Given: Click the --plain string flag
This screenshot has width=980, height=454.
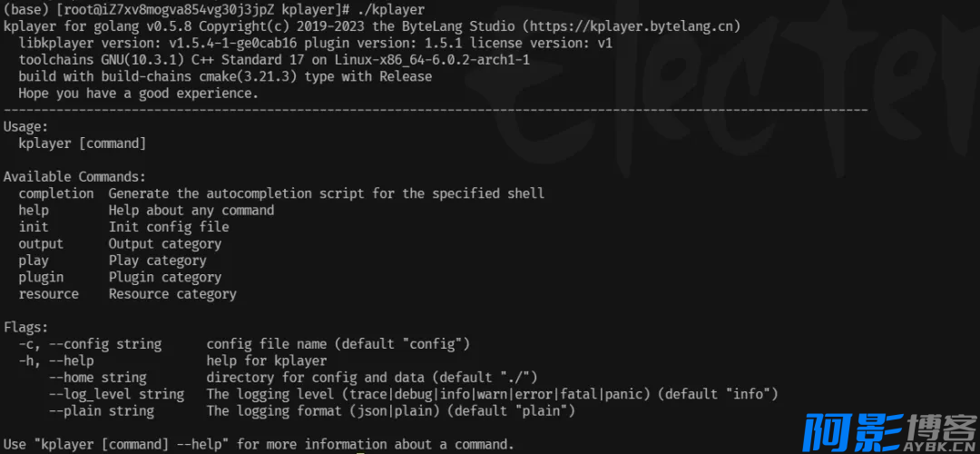Looking at the screenshot, I should tap(102, 410).
